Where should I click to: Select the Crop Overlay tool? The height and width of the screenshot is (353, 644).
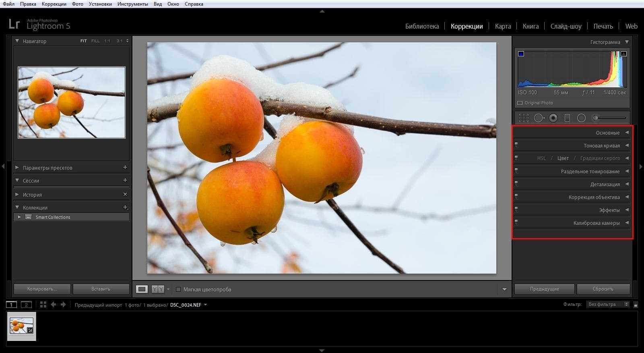[x=524, y=118]
